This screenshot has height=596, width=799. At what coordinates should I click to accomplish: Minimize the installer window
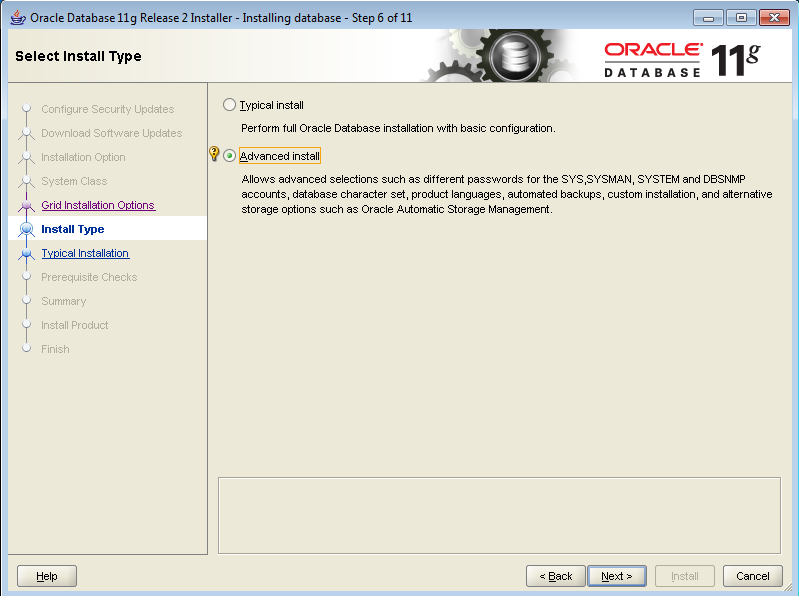708,18
